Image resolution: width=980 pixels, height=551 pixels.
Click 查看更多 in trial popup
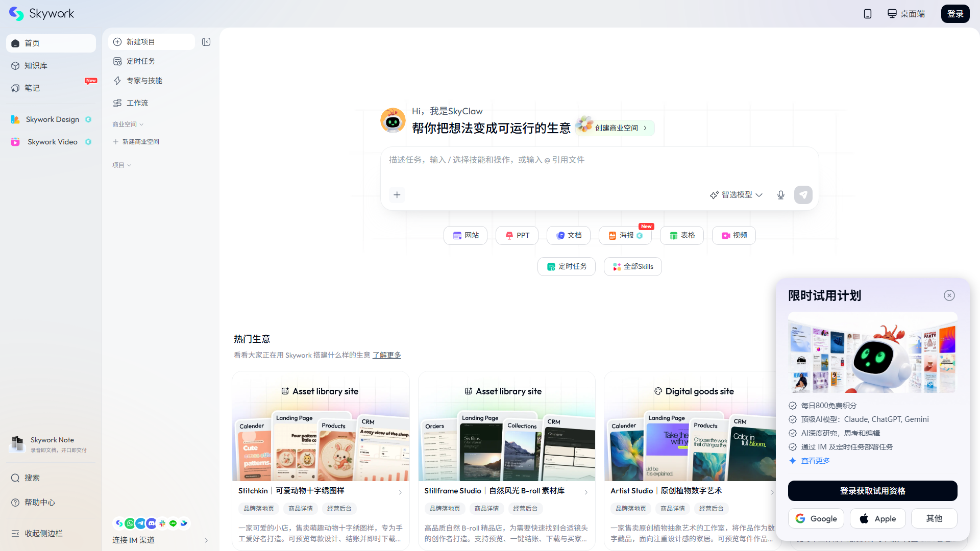click(815, 461)
